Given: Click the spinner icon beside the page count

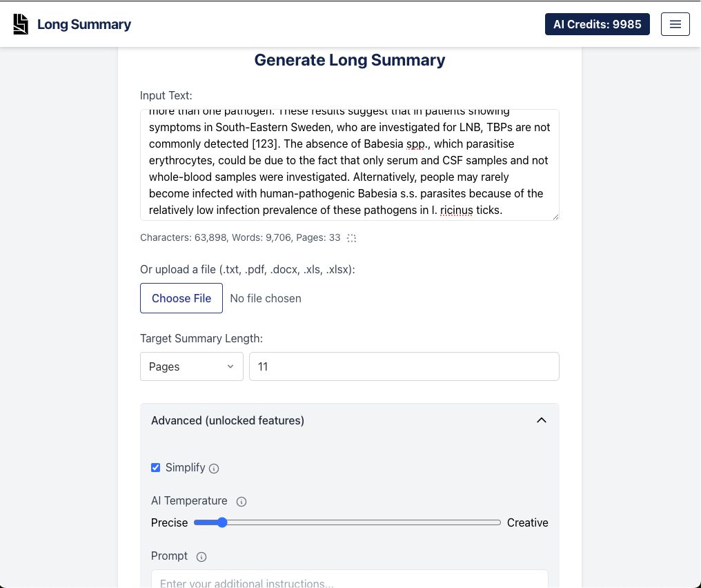Looking at the screenshot, I should pyautogui.click(x=352, y=237).
